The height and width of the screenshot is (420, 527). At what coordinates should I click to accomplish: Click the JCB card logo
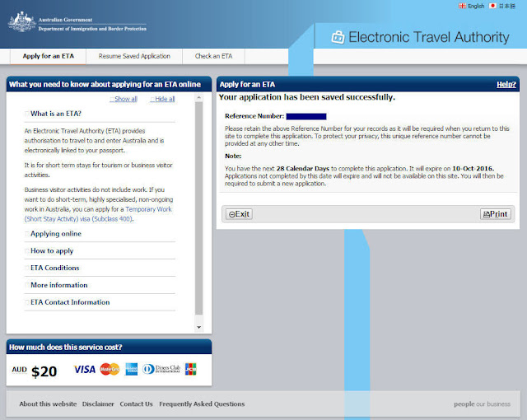pos(190,369)
